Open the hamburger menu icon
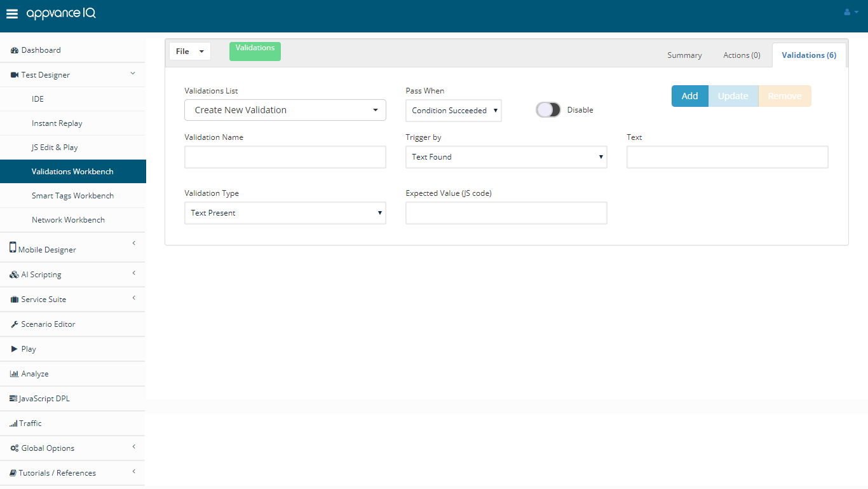Screen dimensions: 868x489 pyautogui.click(x=12, y=14)
